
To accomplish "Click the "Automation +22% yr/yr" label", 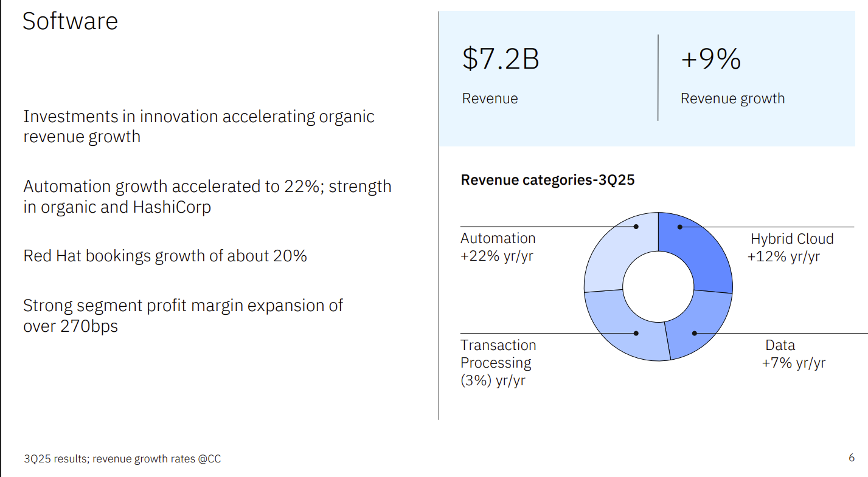I will [498, 247].
